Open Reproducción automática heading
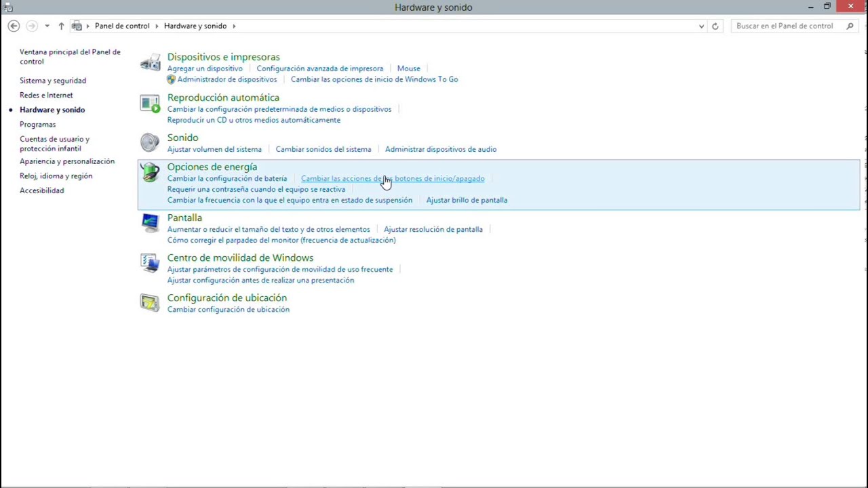Image resolution: width=868 pixels, height=488 pixels. pyautogui.click(x=223, y=98)
